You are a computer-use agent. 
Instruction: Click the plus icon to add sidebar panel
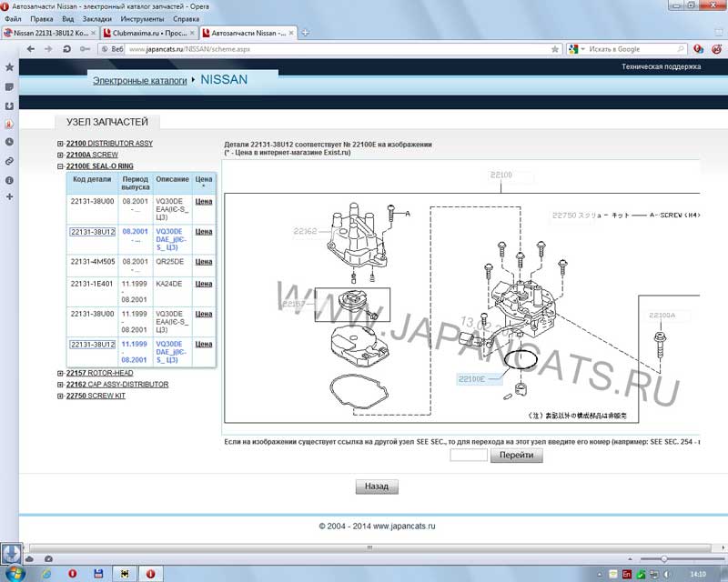point(9,196)
